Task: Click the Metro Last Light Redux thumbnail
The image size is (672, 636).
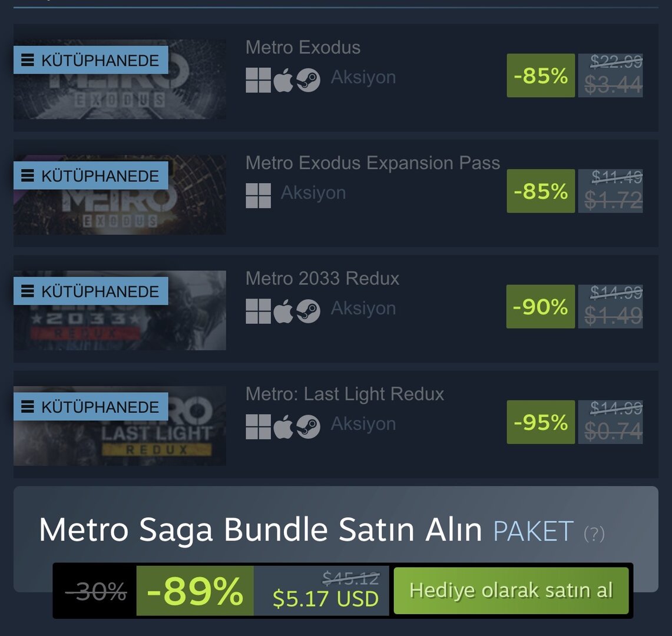Action: pyautogui.click(x=120, y=426)
